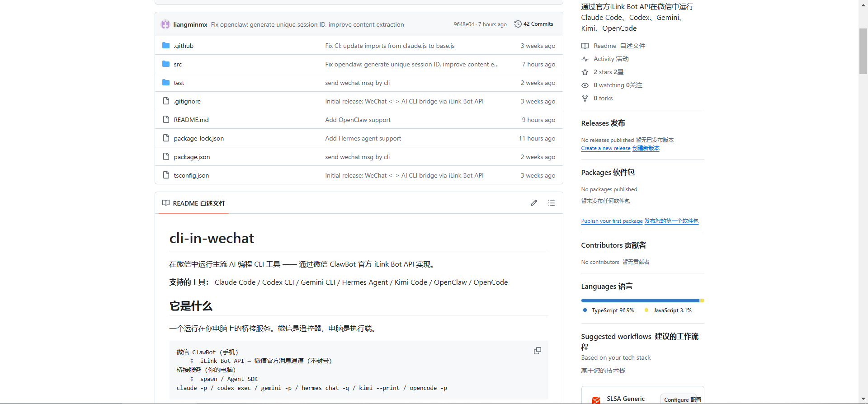Click the README.md file icon

166,120
